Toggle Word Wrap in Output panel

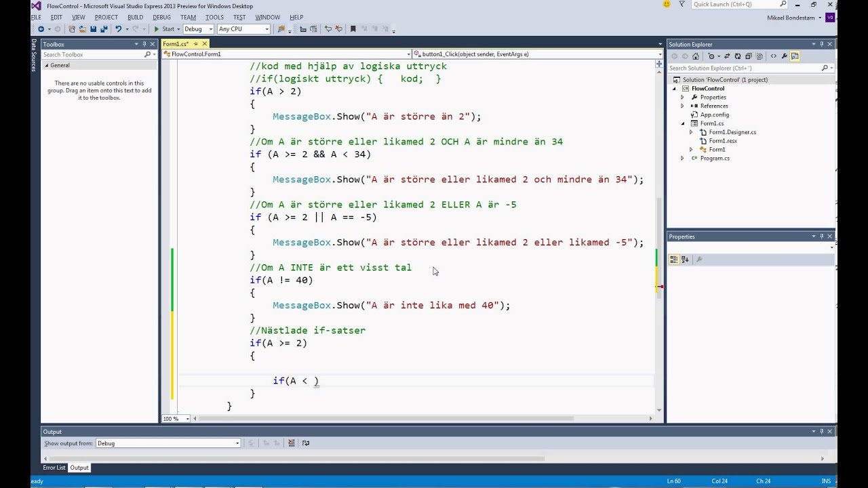306,443
